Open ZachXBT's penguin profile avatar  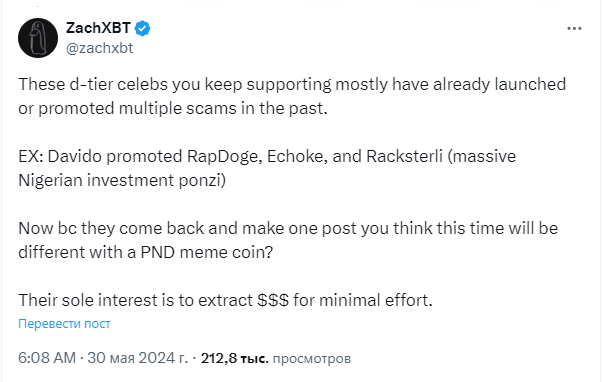point(38,38)
